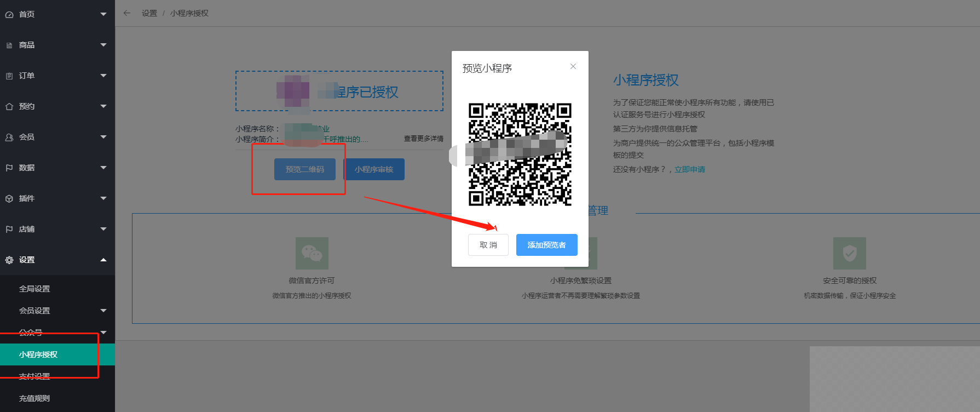Click 小程序授权 breadcrumb text

coord(189,13)
